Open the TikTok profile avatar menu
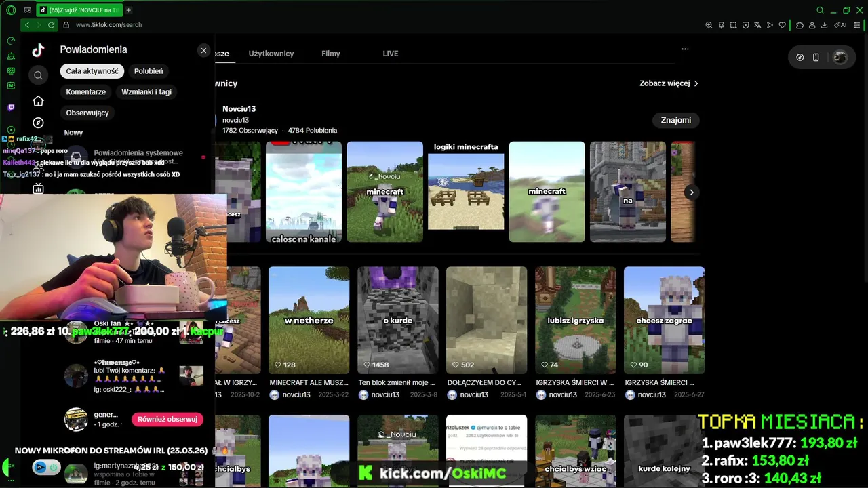 [x=840, y=58]
